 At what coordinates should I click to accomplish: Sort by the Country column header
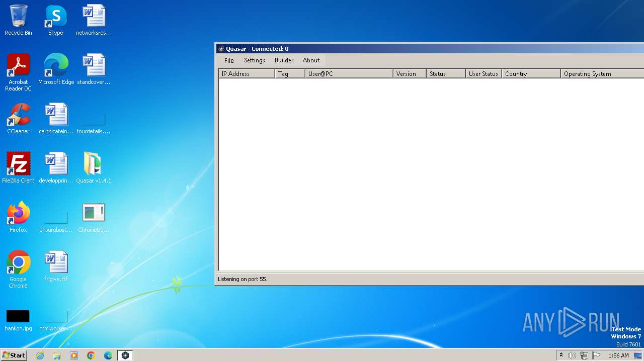(x=531, y=73)
